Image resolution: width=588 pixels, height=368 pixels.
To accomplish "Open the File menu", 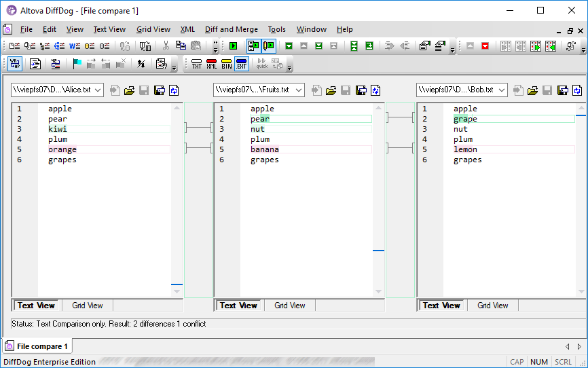I will (26, 29).
